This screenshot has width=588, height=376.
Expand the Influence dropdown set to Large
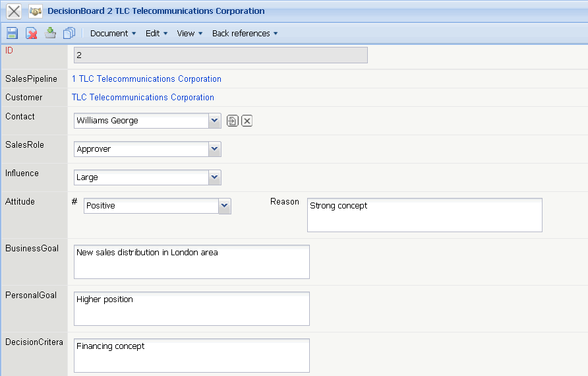pos(214,177)
